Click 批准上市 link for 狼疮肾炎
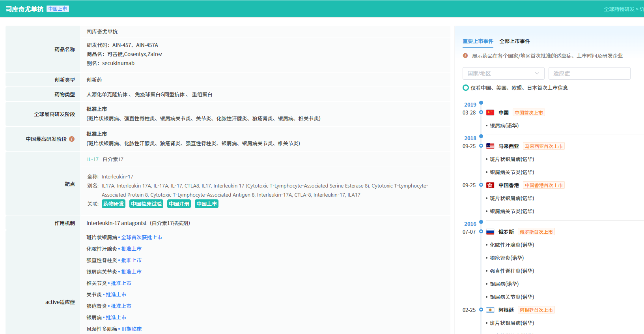644x334 pixels. coord(121,306)
